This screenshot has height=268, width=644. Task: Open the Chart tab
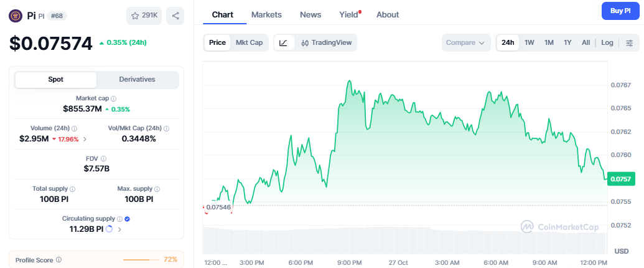pyautogui.click(x=223, y=15)
